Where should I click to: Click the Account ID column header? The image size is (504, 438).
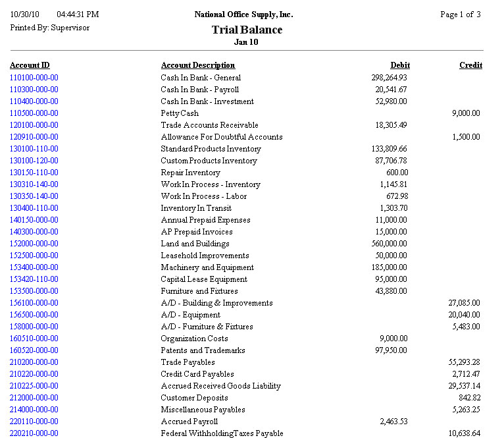(30, 65)
